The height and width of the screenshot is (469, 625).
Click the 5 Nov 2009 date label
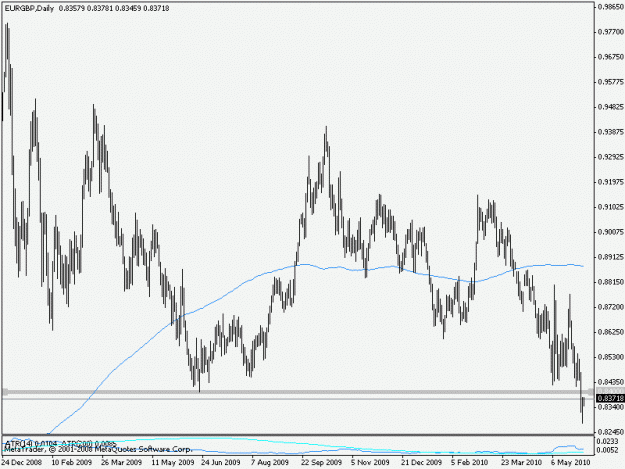(370, 463)
